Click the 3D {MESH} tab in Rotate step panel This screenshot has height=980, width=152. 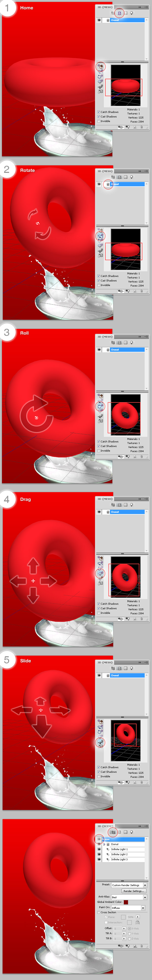pyautogui.click(x=105, y=171)
